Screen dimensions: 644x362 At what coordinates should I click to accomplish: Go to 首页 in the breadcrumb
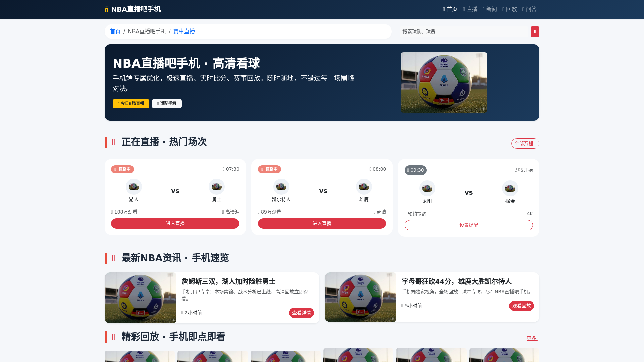115,32
